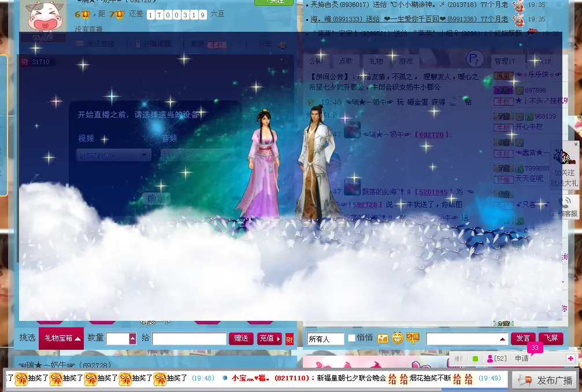
Task: Click the green status square icon
Action: click(475, 358)
